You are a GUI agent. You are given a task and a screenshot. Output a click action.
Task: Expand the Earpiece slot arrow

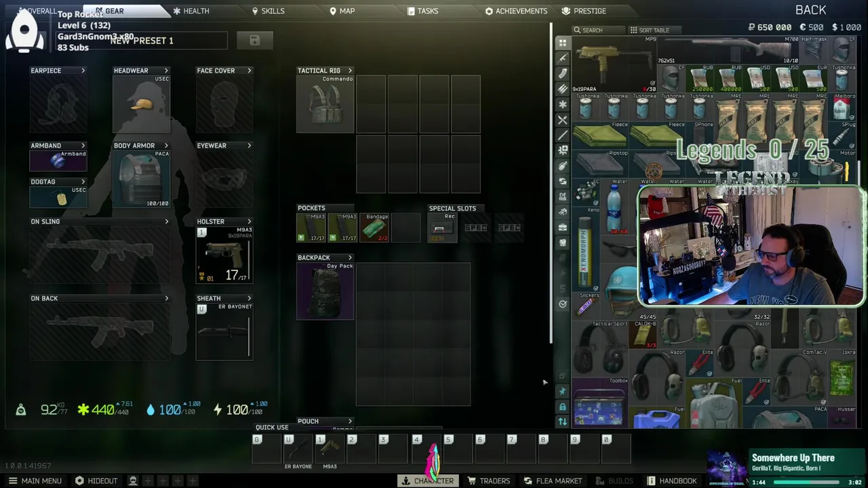coord(83,70)
